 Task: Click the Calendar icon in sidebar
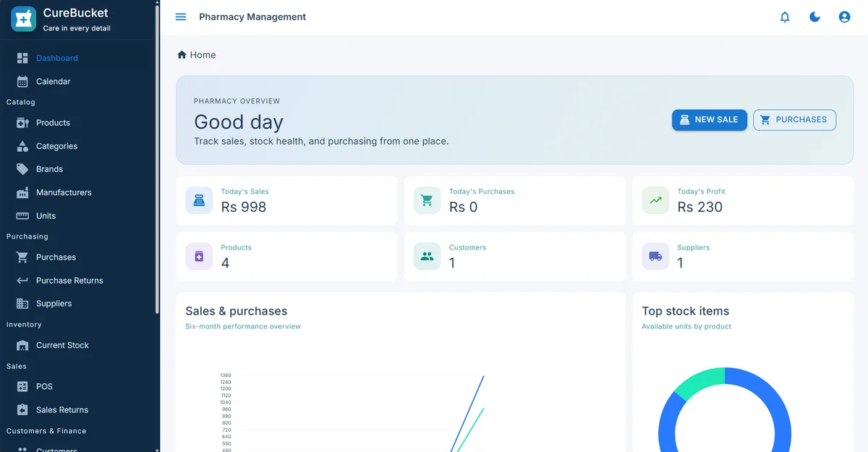pos(22,82)
